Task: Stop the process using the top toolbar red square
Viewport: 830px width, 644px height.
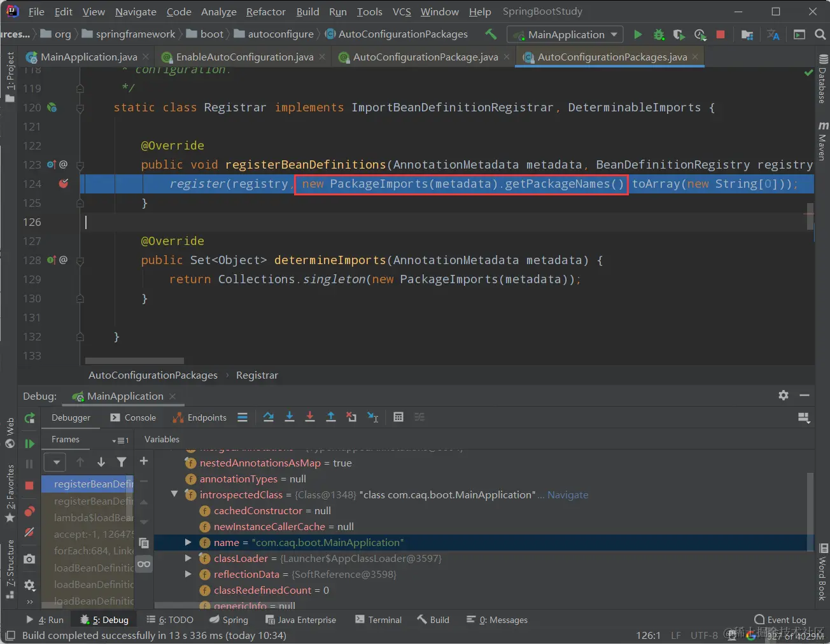Action: (721, 34)
